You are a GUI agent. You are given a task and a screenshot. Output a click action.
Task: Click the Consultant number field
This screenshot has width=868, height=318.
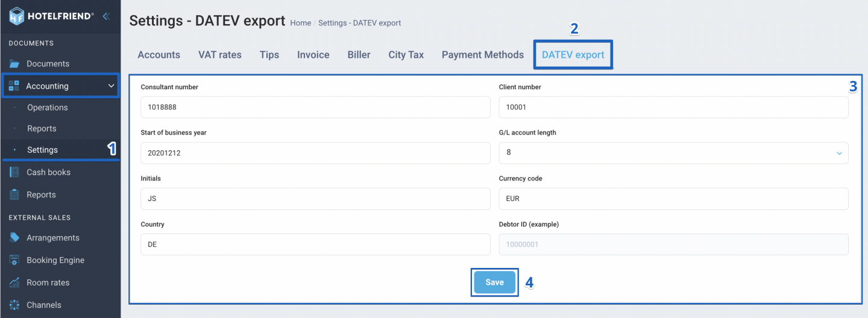click(x=315, y=107)
